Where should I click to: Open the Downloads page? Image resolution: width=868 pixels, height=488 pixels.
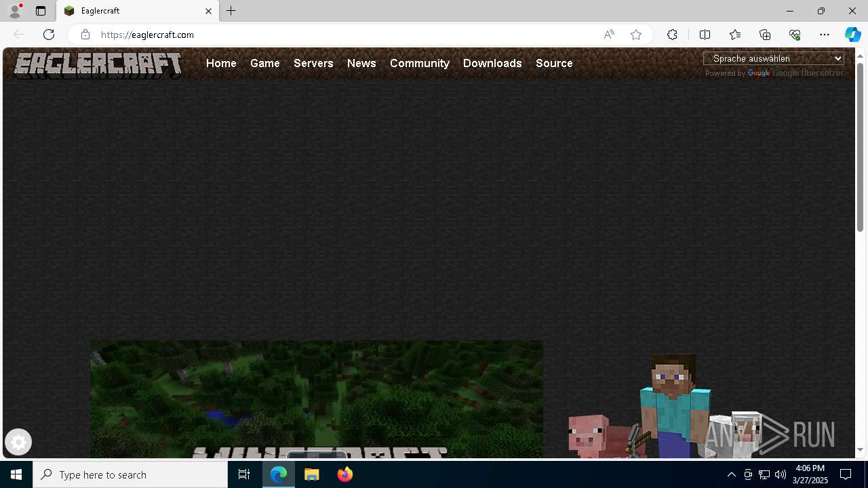coord(492,63)
